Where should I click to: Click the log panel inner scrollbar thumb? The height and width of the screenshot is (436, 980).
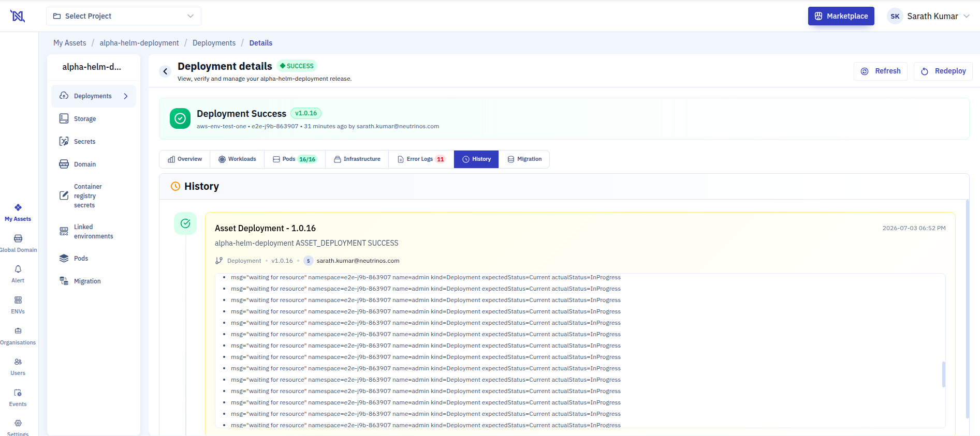(x=943, y=374)
